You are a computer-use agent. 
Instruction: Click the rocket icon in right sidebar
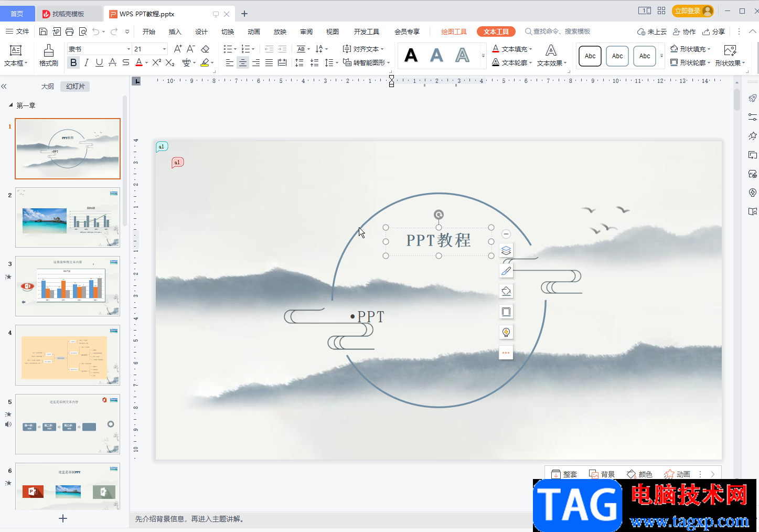pos(752,98)
